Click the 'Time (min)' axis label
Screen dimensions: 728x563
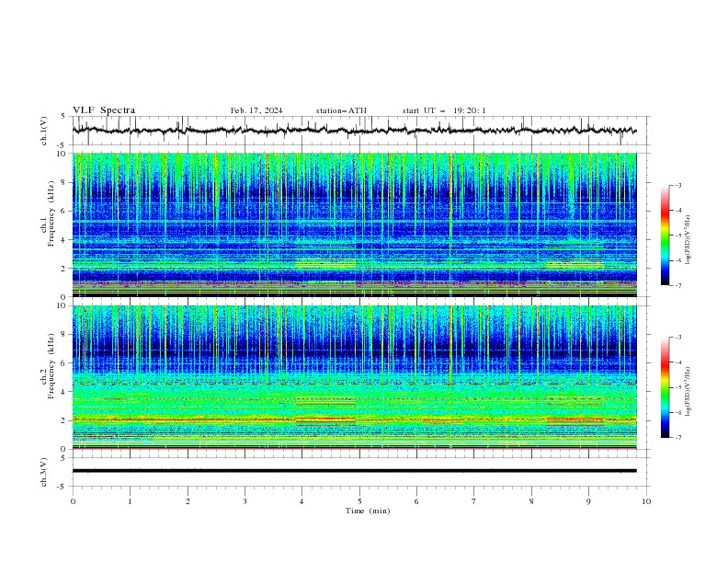click(x=368, y=511)
